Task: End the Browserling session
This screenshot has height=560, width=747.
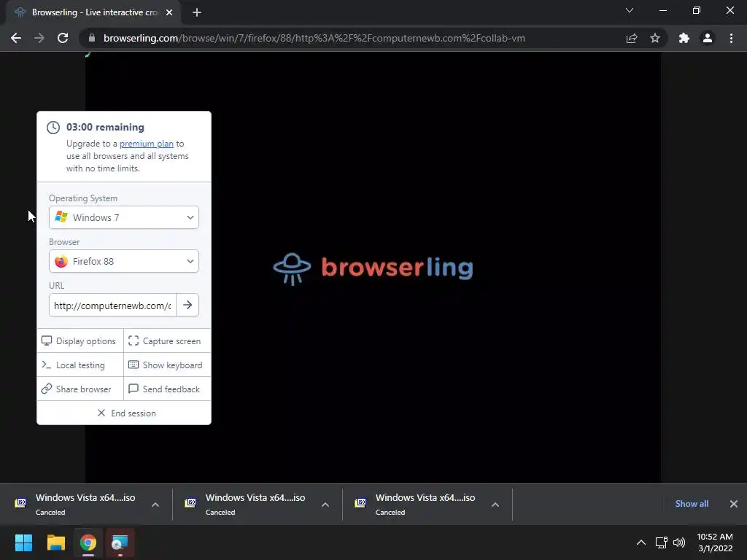Action: [x=124, y=413]
